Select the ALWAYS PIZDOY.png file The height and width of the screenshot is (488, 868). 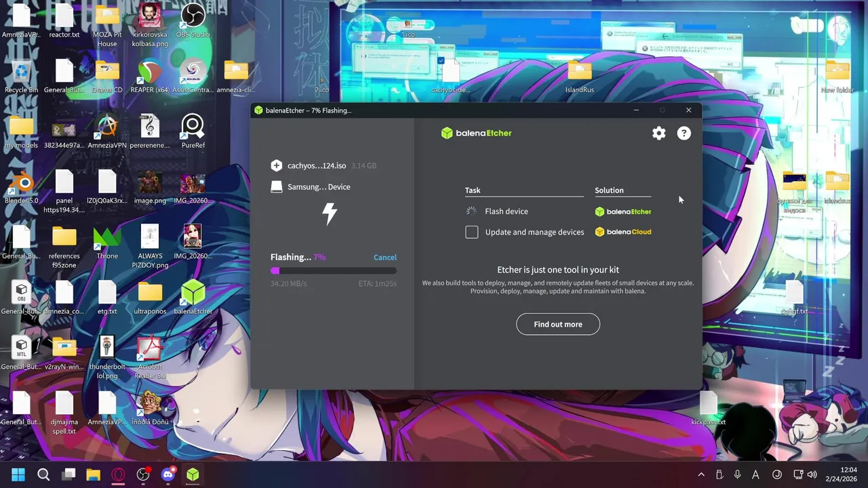click(150, 247)
